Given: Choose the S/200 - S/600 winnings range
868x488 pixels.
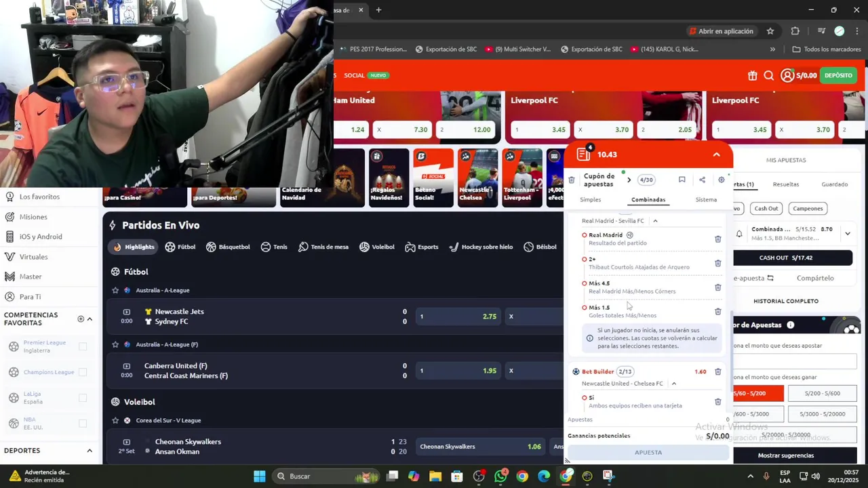Looking at the screenshot, I should point(822,394).
